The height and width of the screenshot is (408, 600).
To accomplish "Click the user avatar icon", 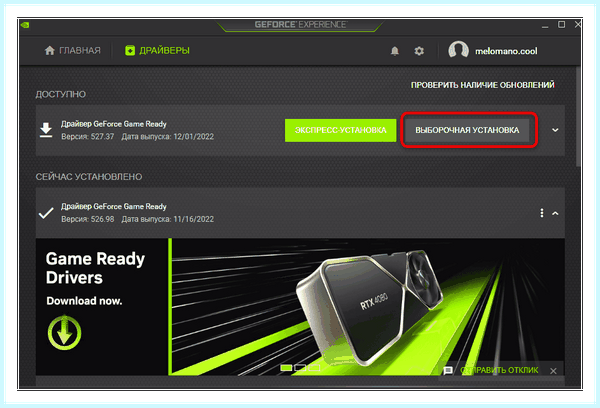I will click(x=458, y=50).
